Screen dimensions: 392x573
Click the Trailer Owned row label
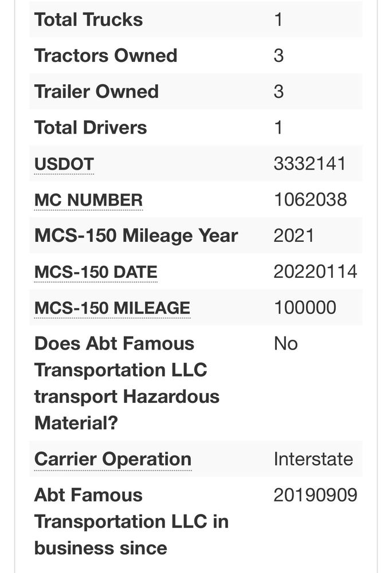click(x=96, y=91)
